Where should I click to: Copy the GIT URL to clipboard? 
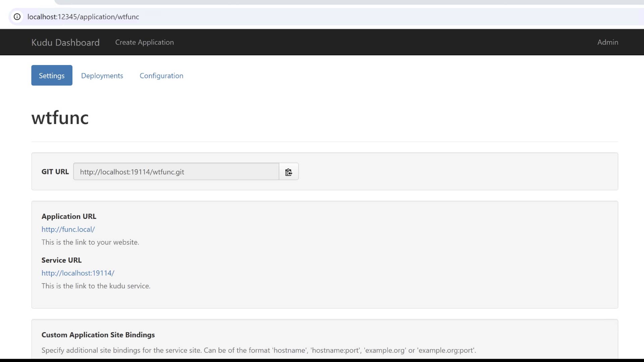pyautogui.click(x=288, y=172)
